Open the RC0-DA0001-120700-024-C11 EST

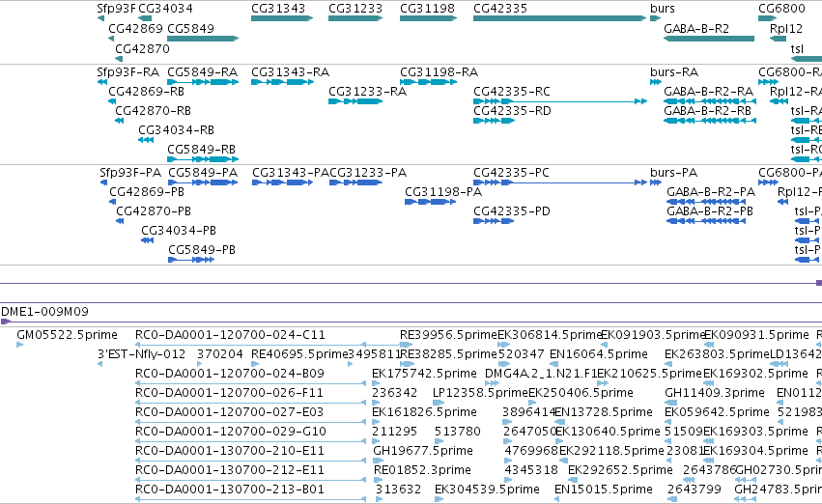coord(230,335)
